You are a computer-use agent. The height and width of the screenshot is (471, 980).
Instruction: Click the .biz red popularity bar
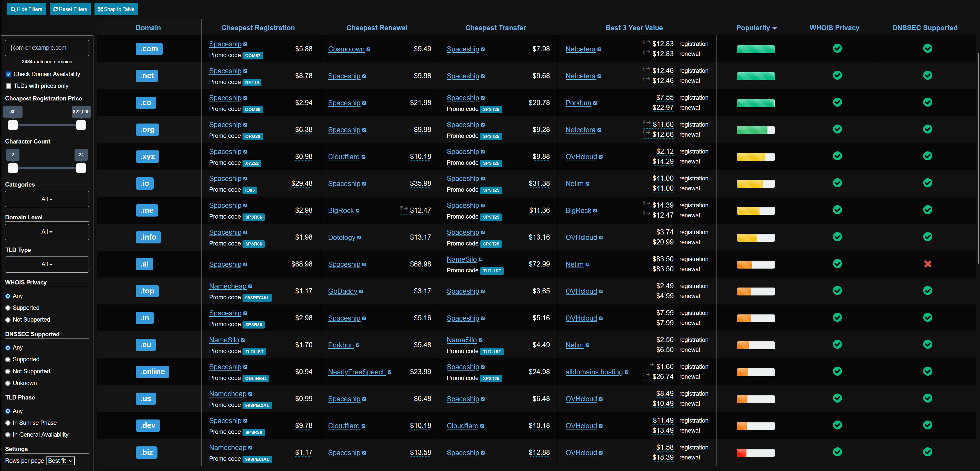(755, 453)
